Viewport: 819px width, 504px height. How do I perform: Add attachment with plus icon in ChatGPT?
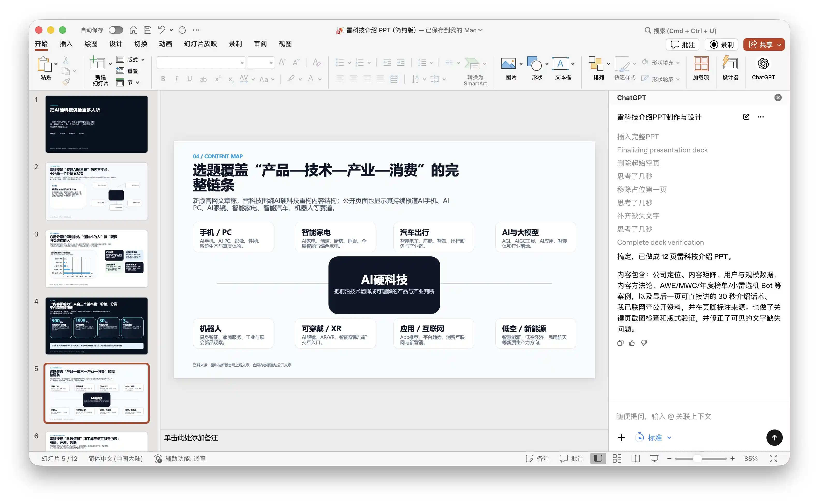621,437
